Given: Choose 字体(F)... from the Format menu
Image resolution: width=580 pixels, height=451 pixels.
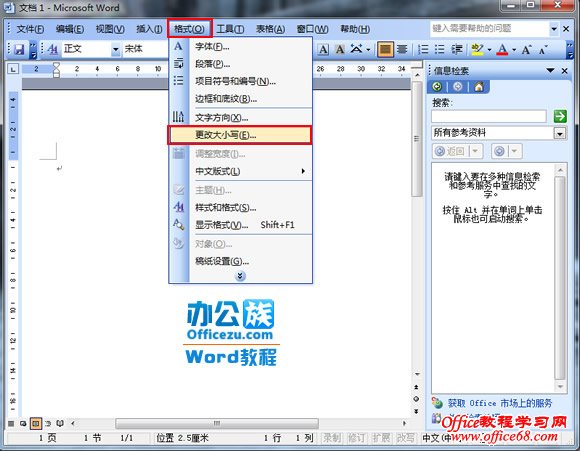Looking at the screenshot, I should [240, 47].
